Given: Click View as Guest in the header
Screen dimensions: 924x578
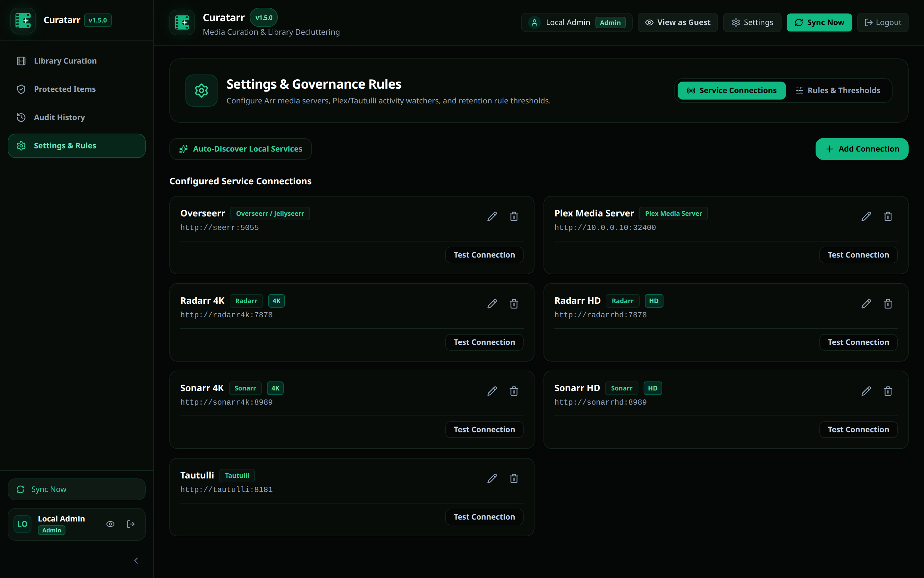Looking at the screenshot, I should tap(678, 22).
